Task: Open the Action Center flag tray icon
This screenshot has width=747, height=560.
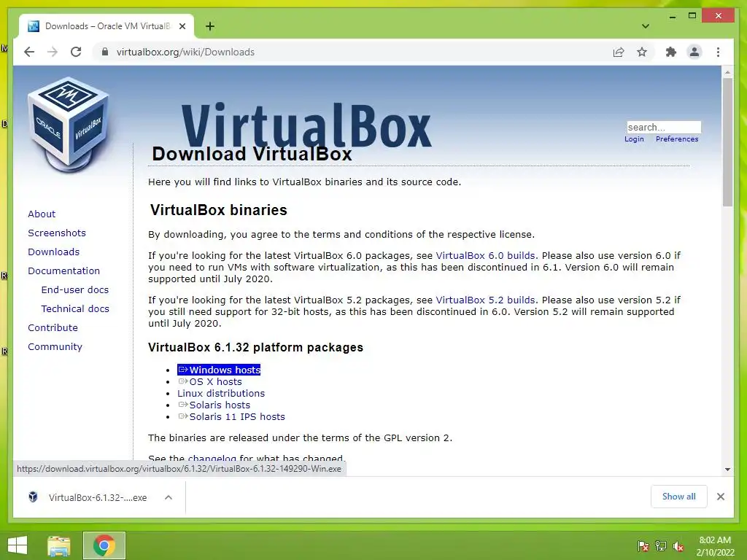Action: 643,545
